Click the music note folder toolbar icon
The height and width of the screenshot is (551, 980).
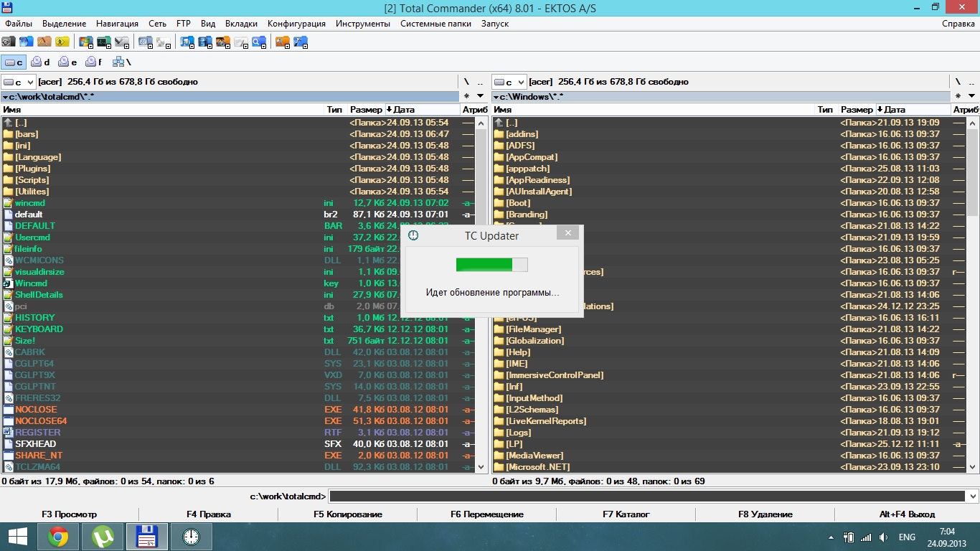[187, 42]
